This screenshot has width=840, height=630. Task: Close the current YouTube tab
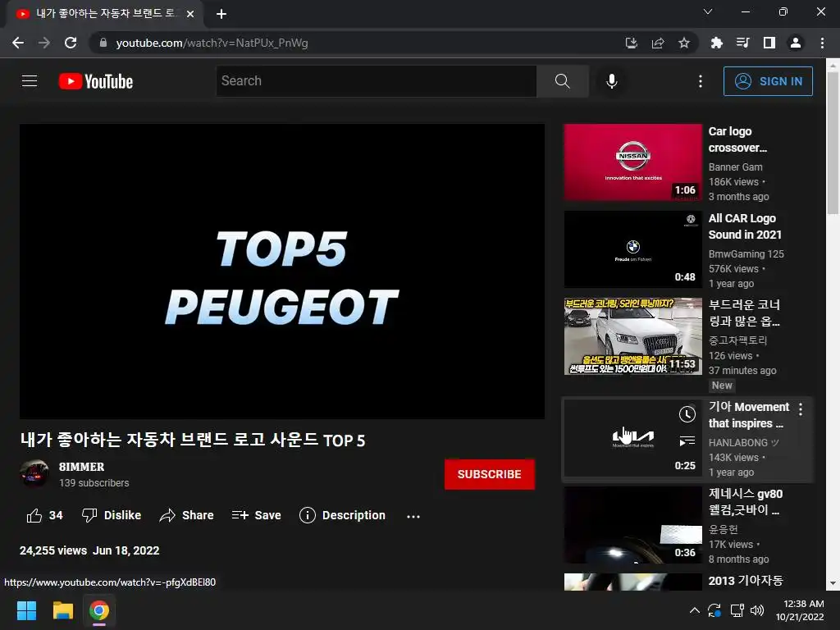(190, 14)
